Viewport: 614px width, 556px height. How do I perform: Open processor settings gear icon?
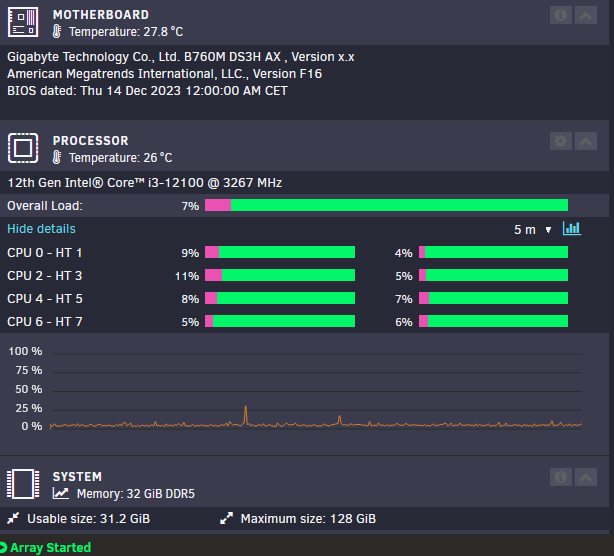[561, 141]
